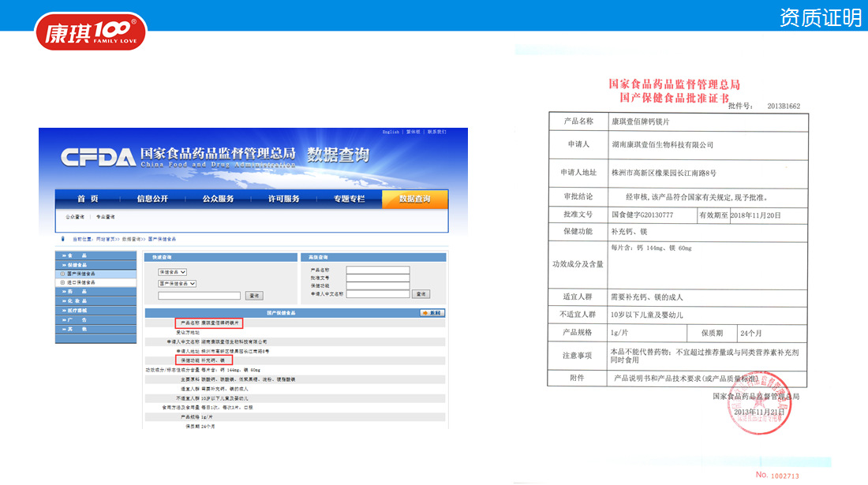
Task: Expand the 化妆品 sidebar category
Action: [95, 300]
